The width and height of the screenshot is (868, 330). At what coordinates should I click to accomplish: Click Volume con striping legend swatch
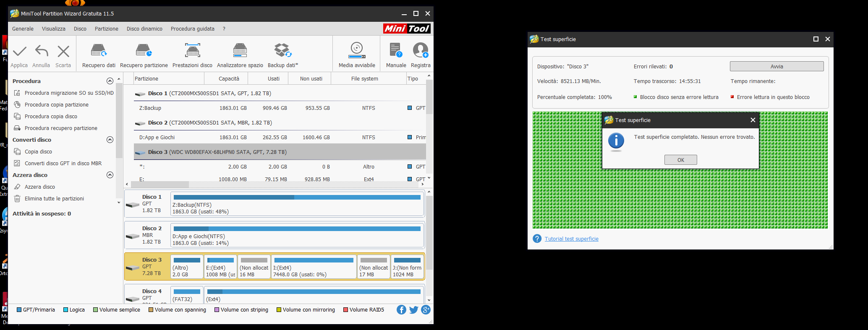tap(217, 310)
